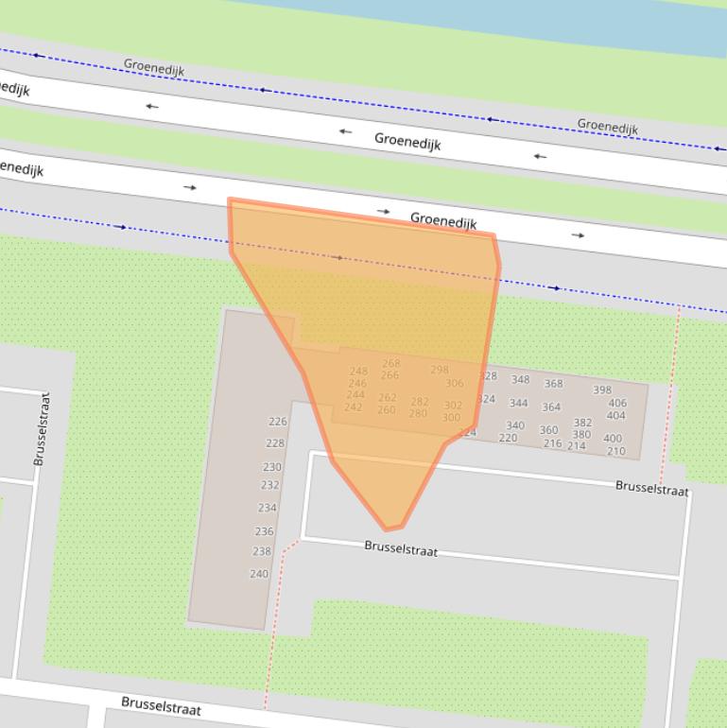
Task: Click house number 340 label
Action: tap(514, 425)
